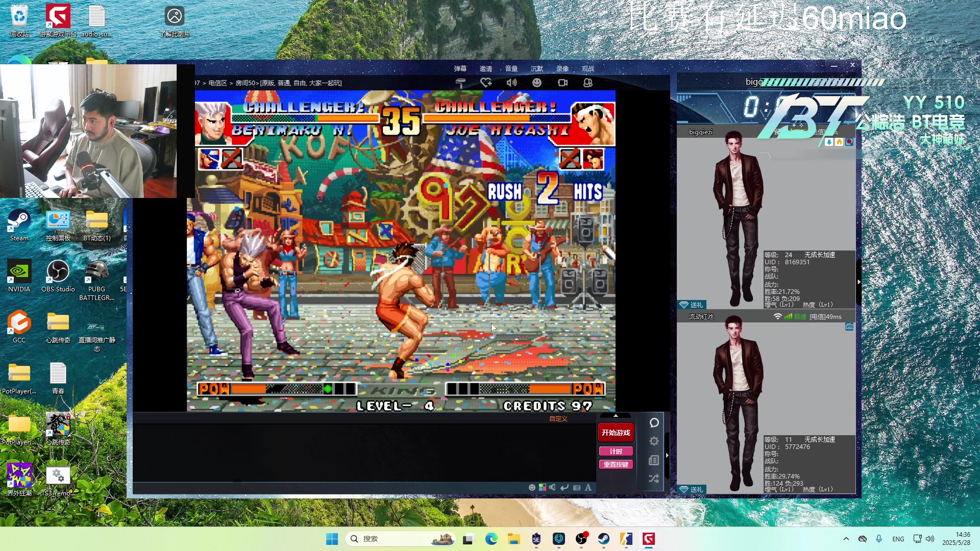Open the 回收站 recycle bin

pyautogui.click(x=19, y=21)
